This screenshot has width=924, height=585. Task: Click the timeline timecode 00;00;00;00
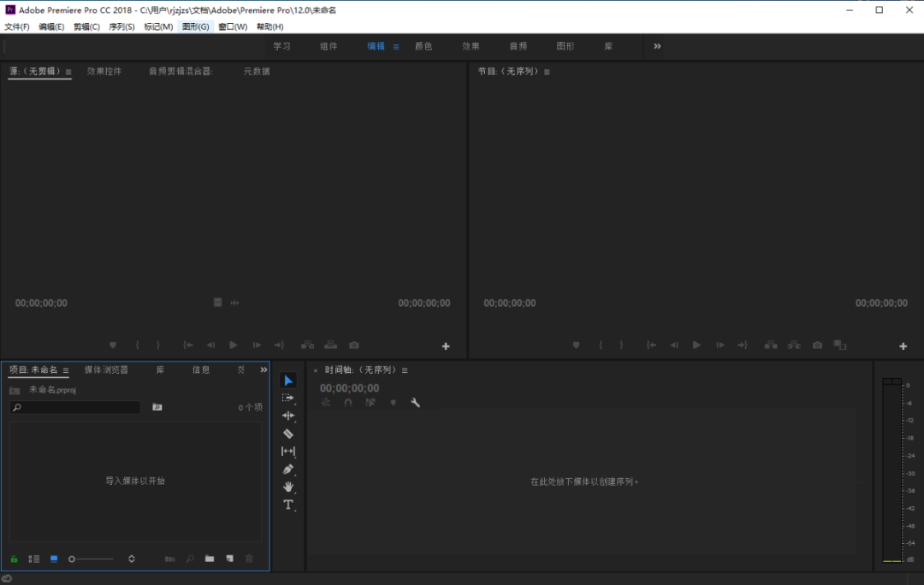pos(349,388)
